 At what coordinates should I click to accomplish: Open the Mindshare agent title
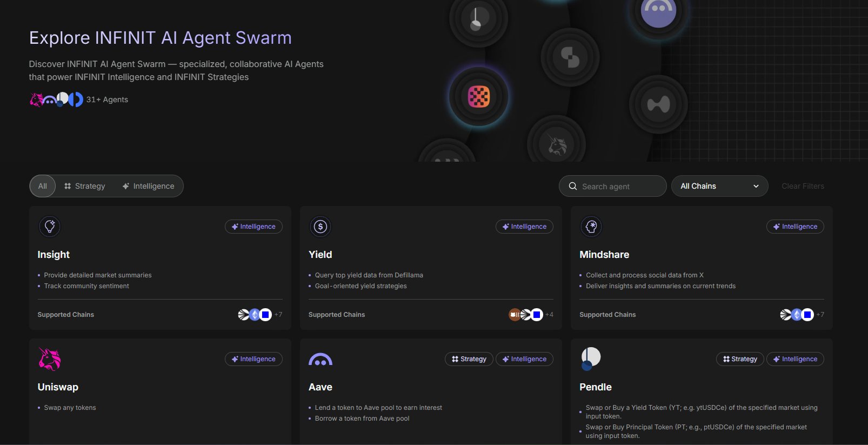coord(604,255)
